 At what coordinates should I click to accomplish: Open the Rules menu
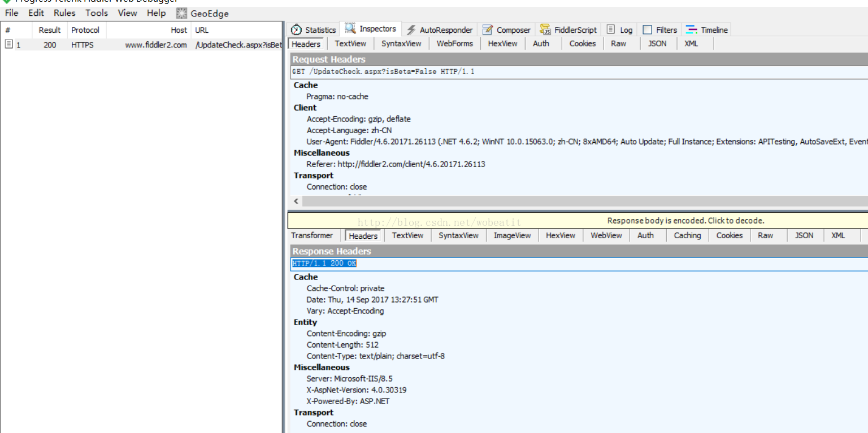(x=64, y=13)
